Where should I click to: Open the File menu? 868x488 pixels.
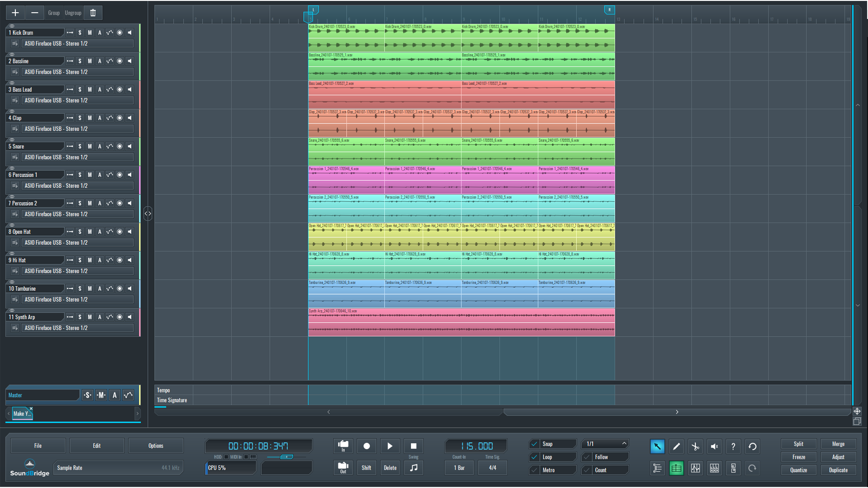coord(38,446)
